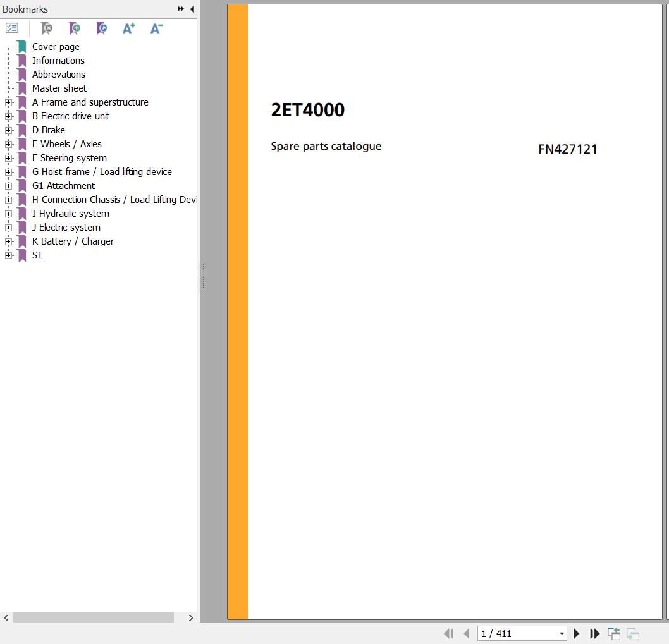
Task: Click the delete bookmark icon
Action: tap(47, 28)
